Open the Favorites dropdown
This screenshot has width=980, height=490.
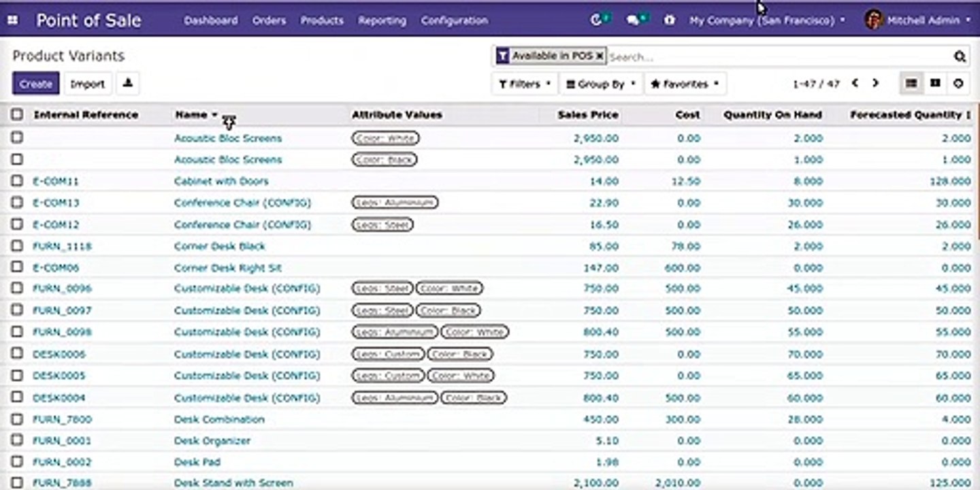click(x=685, y=84)
